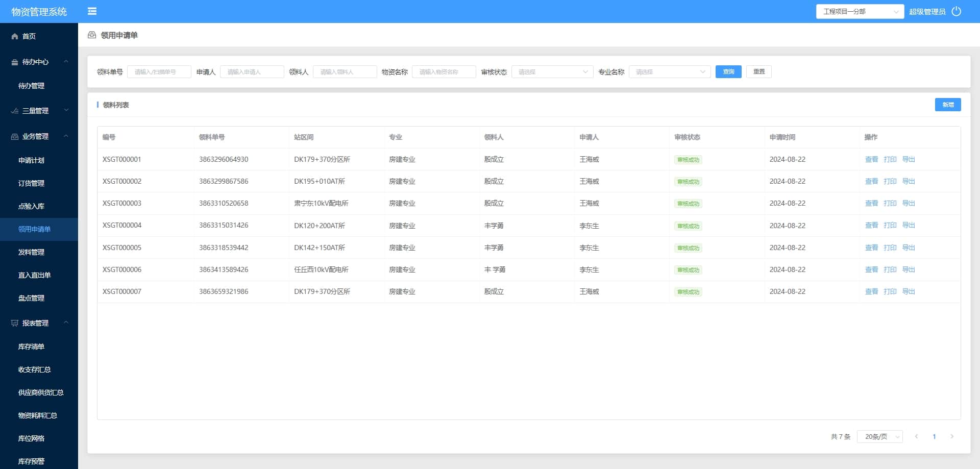980x469 pixels.
Task: Click the 物资管理系统 title logo
Action: pos(39,12)
